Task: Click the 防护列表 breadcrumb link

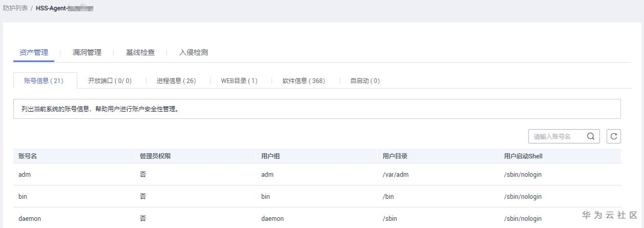Action: [15, 8]
